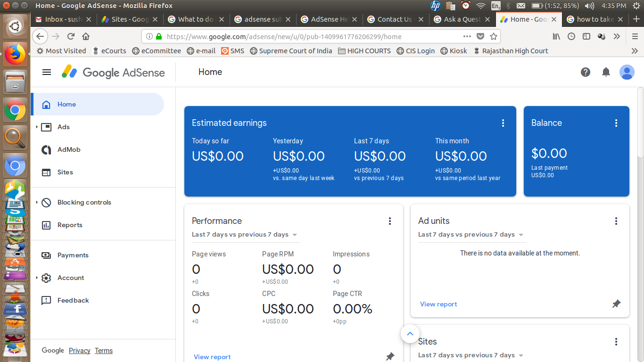644x362 pixels.
Task: Click the Google AdSense logo
Action: click(x=113, y=72)
